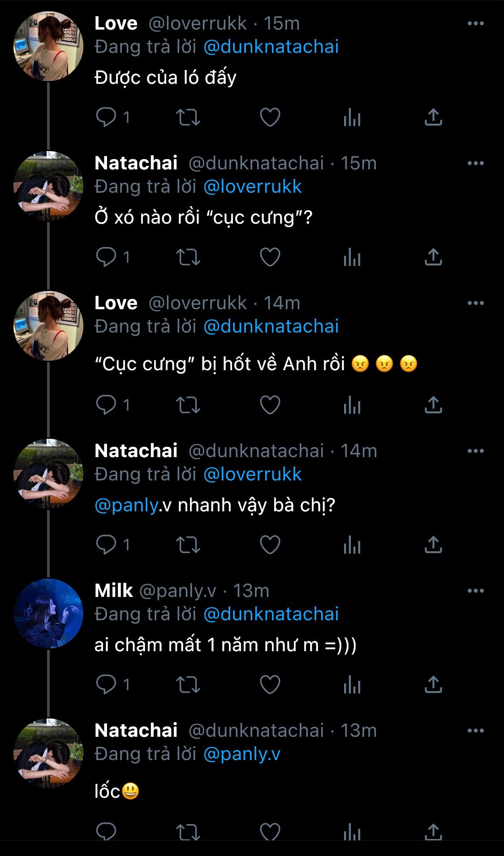Viewport: 504px width, 856px height.
Task: Open @loverrukk link under Natachai's 15m tweet
Action: 253,186
